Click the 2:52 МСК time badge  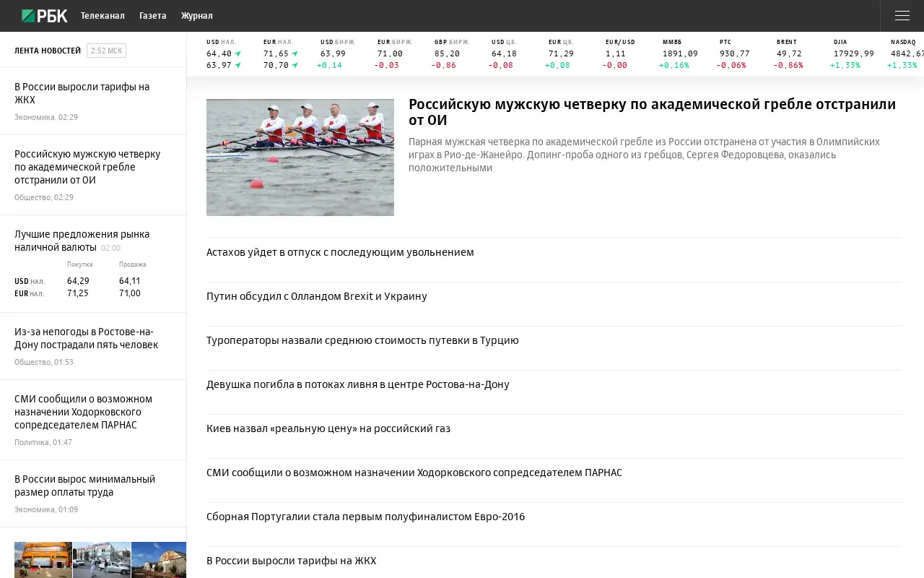coord(106,51)
